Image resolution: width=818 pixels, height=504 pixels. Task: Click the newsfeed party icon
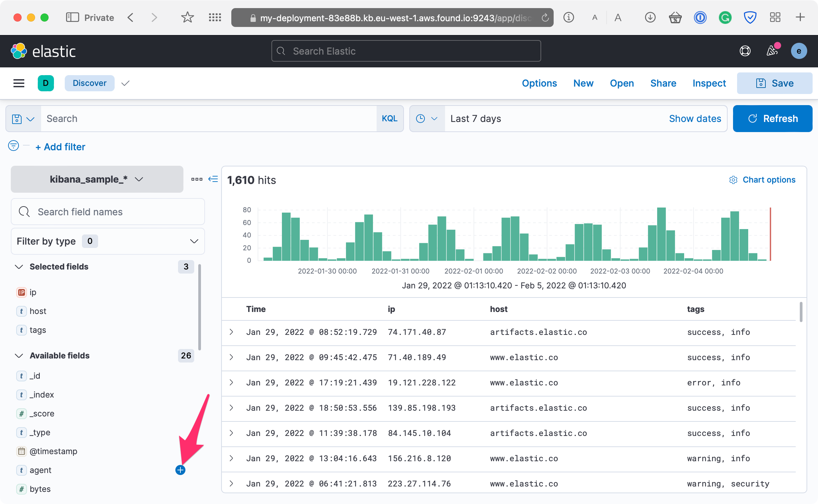772,51
